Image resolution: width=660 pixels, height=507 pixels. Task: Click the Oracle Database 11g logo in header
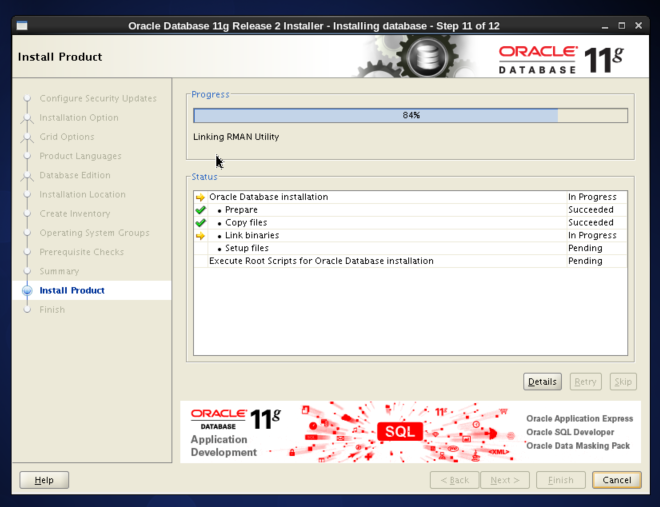coord(566,58)
